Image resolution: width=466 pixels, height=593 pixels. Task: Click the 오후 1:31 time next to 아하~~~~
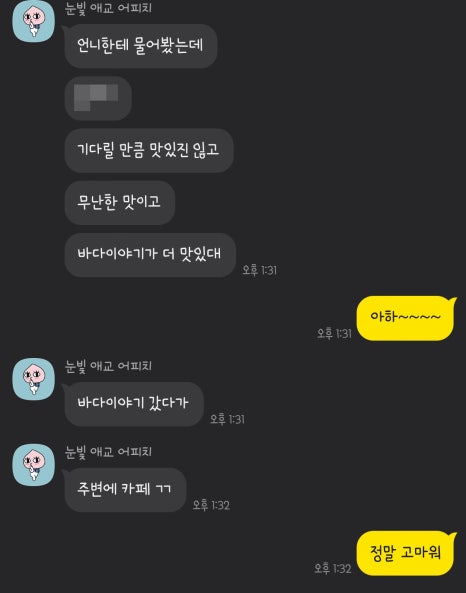pyautogui.click(x=334, y=333)
